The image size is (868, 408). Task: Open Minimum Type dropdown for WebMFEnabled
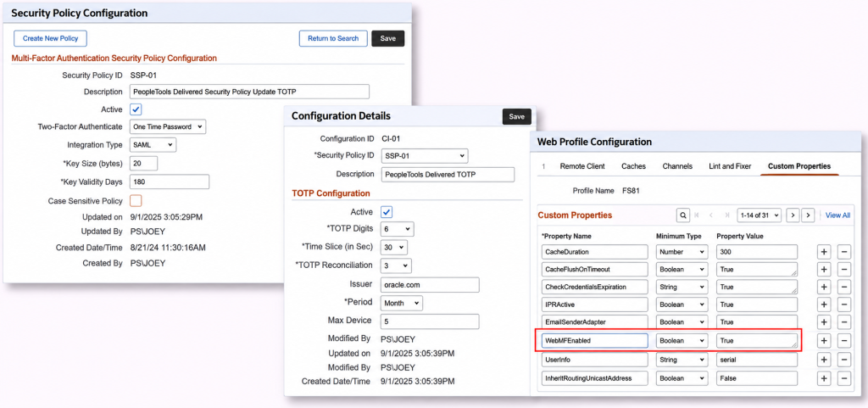coord(682,341)
